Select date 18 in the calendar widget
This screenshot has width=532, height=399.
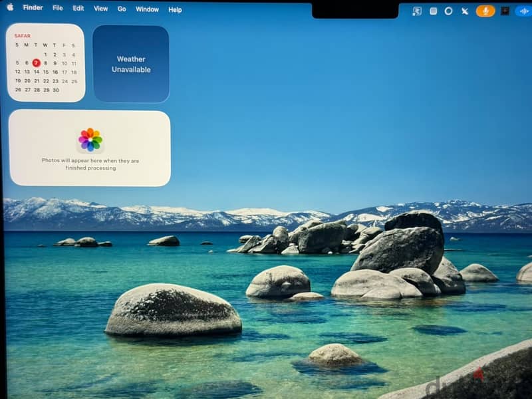(74, 72)
